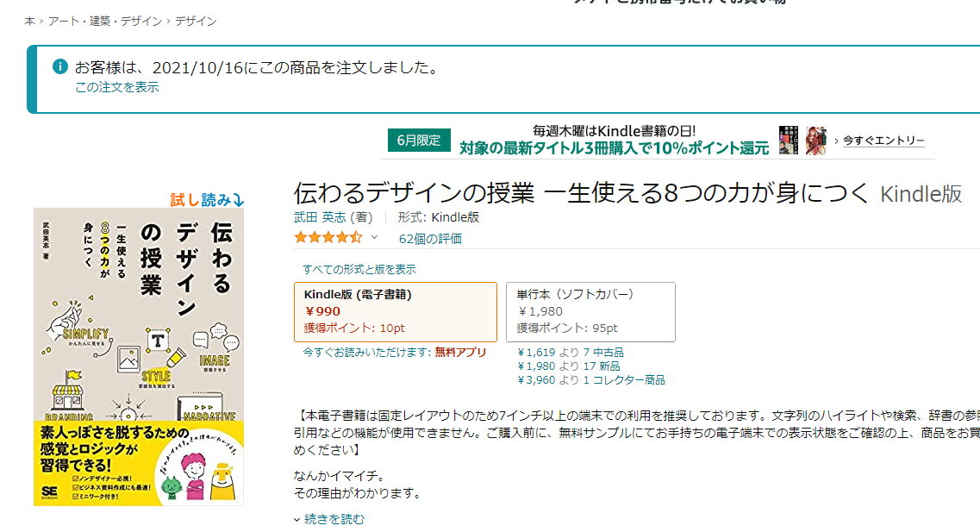980x532 pixels.
Task: View this order via この注文を表示
Action: click(x=117, y=87)
